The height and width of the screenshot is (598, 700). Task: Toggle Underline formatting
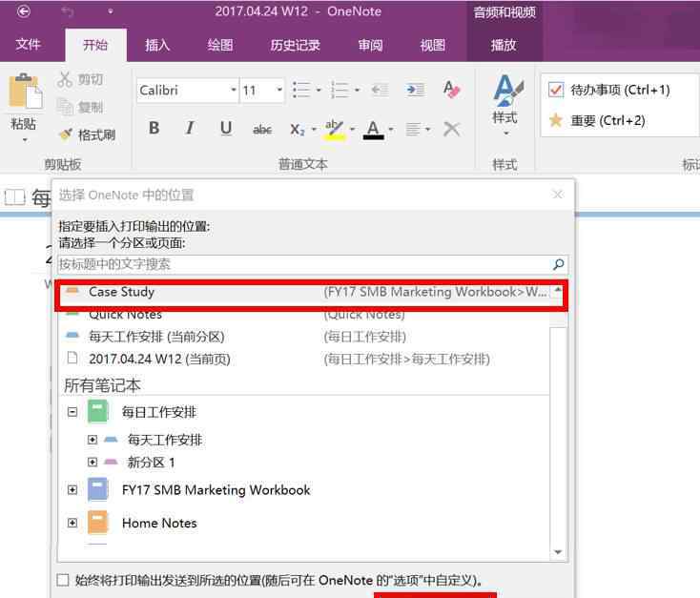click(x=226, y=128)
